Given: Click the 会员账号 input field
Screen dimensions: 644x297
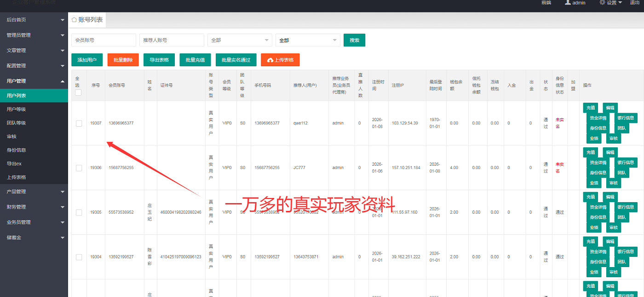Looking at the screenshot, I should pyautogui.click(x=103, y=40).
